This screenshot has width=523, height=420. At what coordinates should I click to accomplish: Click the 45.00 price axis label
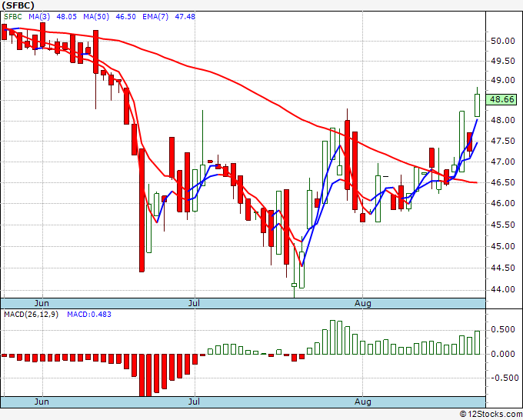503,246
